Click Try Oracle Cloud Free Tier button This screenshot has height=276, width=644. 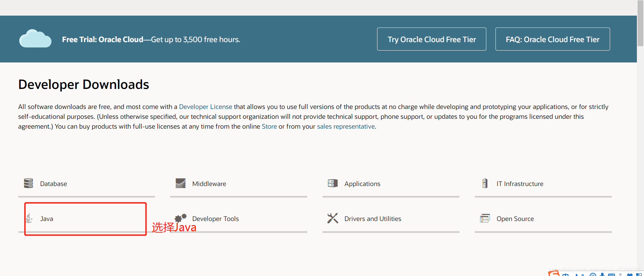coord(432,39)
